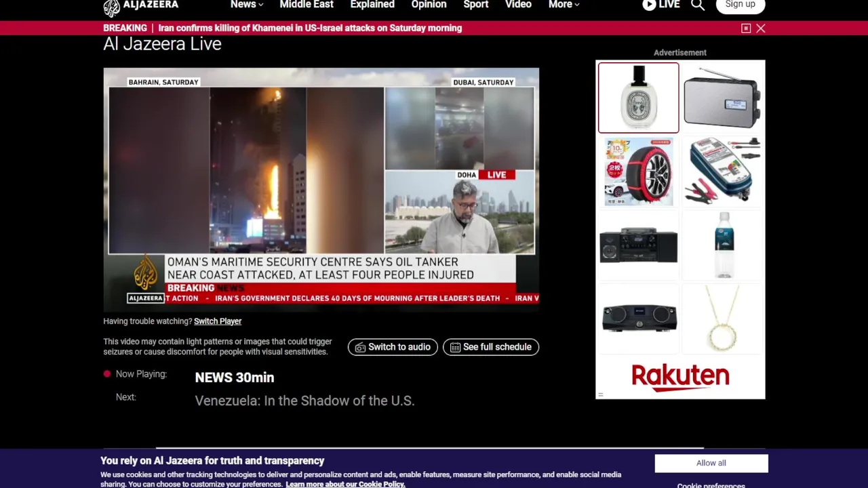Open Learn more about Cookie Policy link

click(345, 484)
